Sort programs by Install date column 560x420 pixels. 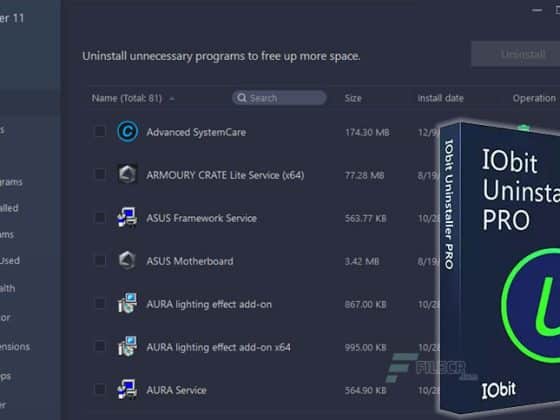(x=440, y=98)
